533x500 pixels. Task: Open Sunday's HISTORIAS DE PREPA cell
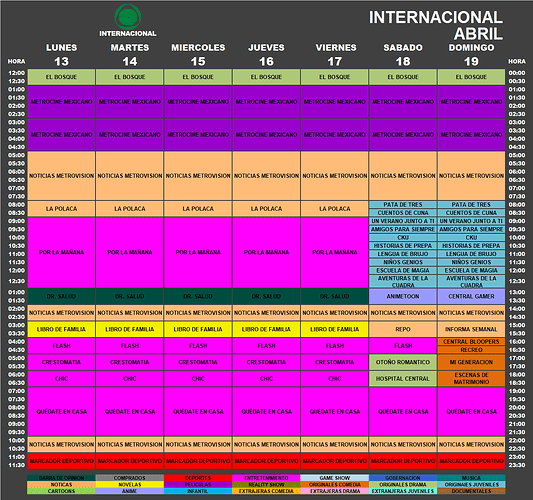(x=471, y=245)
